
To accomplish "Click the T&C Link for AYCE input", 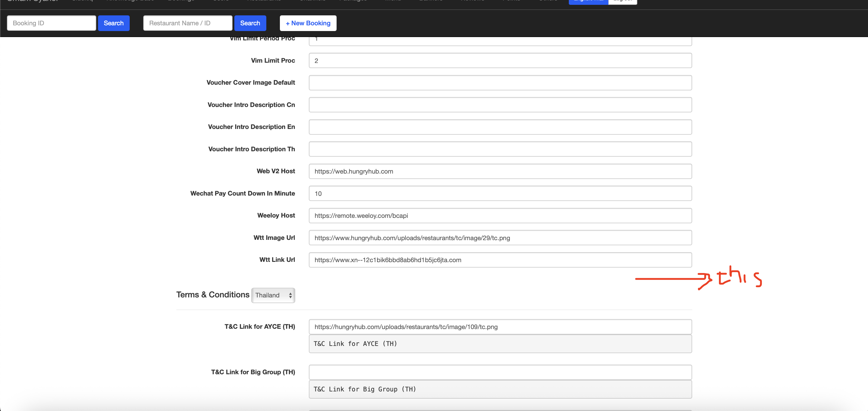I will click(x=500, y=327).
